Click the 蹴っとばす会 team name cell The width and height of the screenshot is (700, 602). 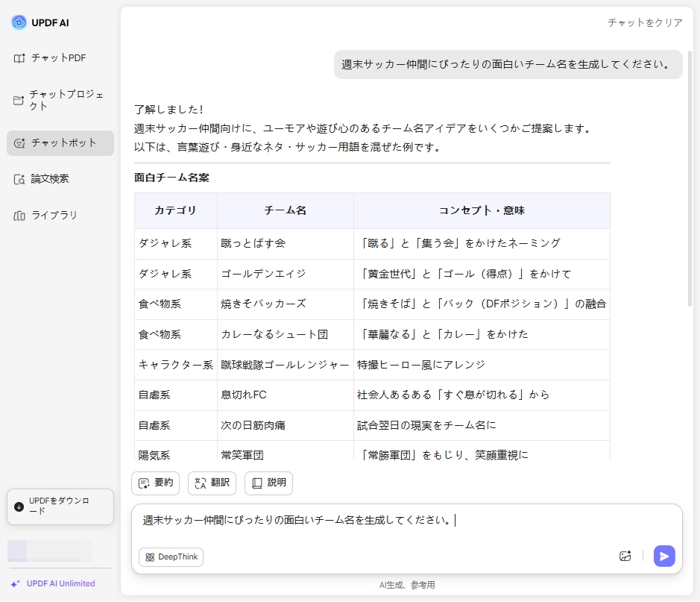tap(286, 244)
